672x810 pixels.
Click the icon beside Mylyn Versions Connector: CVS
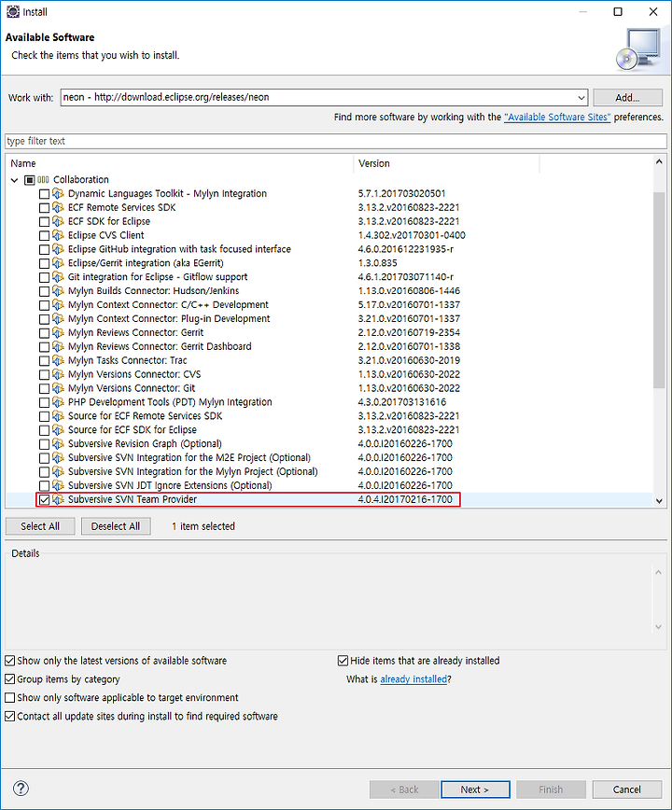point(59,374)
